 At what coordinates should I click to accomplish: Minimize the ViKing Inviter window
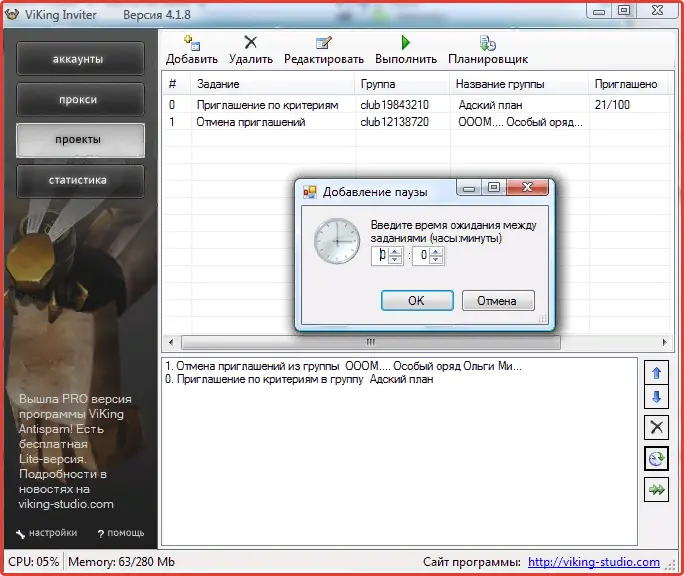pos(599,11)
